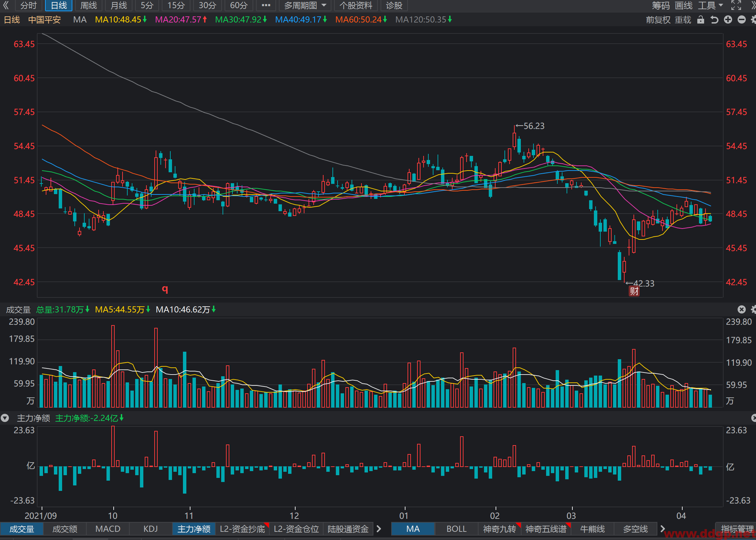756x540 pixels.
Task: Click the undo arrow icon
Action: (714, 20)
